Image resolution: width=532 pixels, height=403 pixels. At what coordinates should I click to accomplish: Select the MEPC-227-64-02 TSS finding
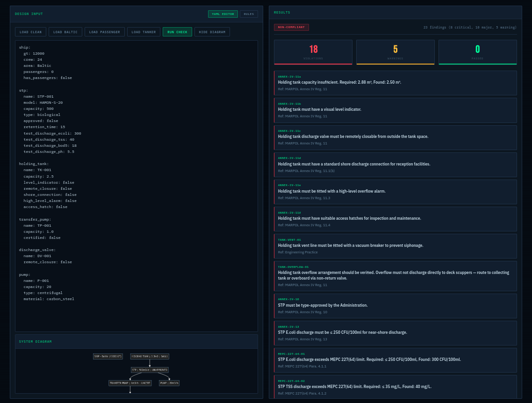[395, 387]
